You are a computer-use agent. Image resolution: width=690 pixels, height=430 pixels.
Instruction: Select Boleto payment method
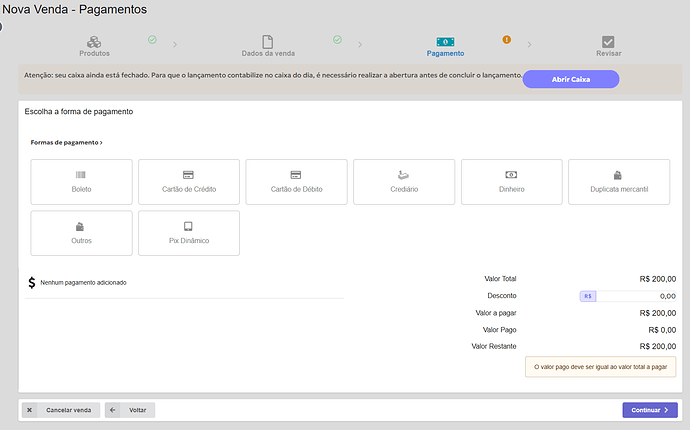coord(82,181)
